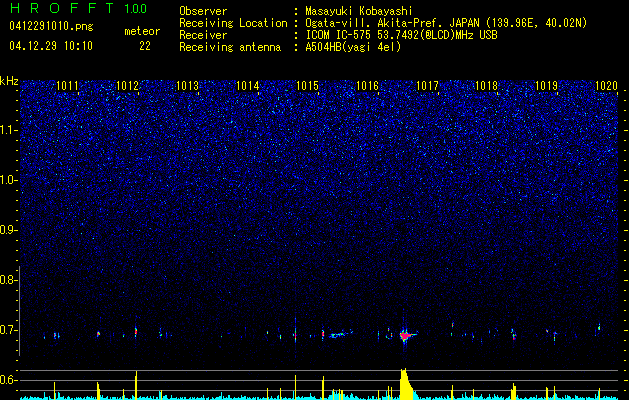Click the 1015 time marker
Image resolution: width=629 pixels, height=400 pixels.
click(307, 86)
